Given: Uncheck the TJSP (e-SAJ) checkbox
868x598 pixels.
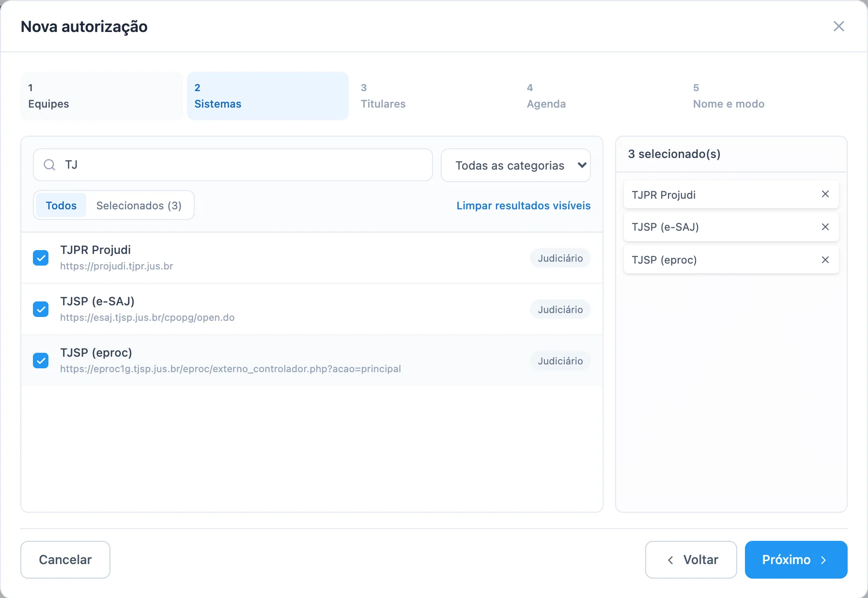Looking at the screenshot, I should click(41, 309).
